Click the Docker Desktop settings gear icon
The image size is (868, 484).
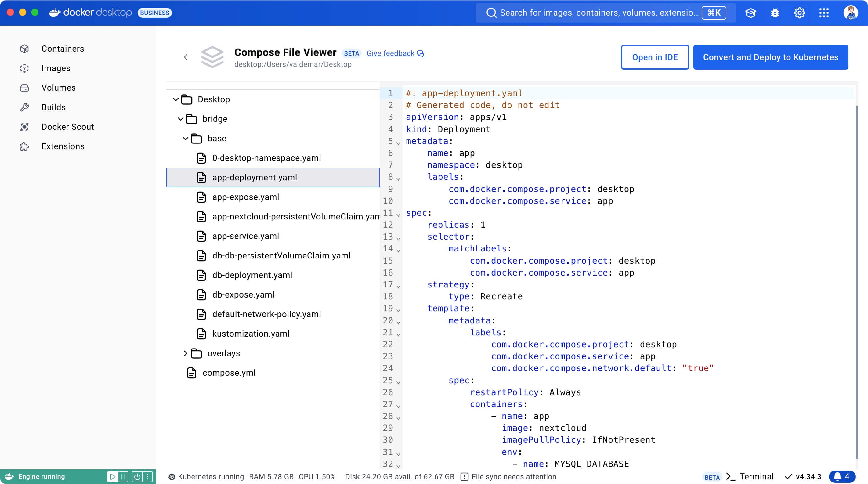799,13
